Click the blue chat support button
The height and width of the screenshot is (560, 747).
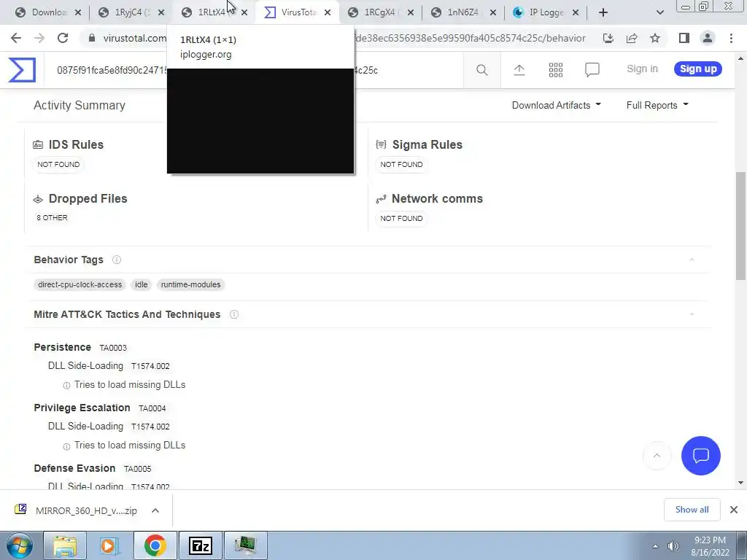pyautogui.click(x=701, y=456)
